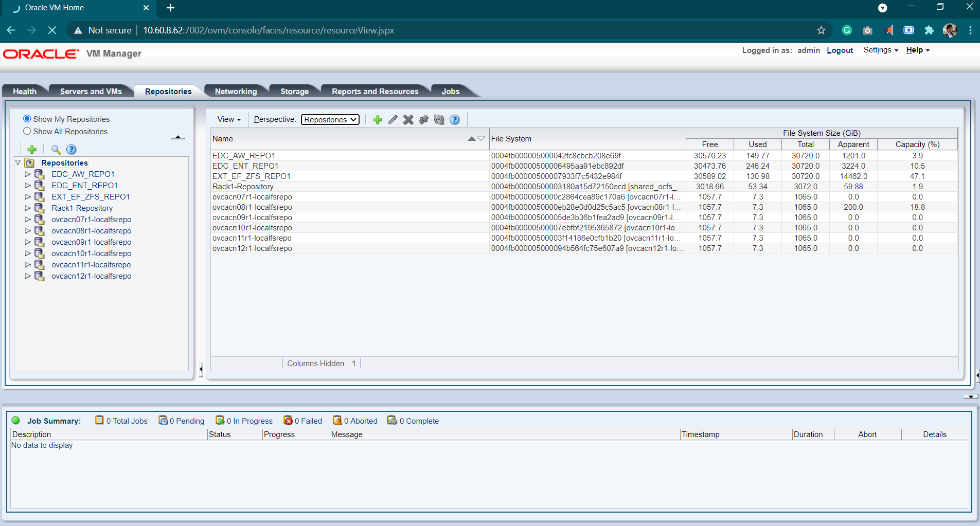The height and width of the screenshot is (526, 980).
Task: Click the repository icon beside ovcacn12r1-localfsrepo
Action: pos(40,276)
